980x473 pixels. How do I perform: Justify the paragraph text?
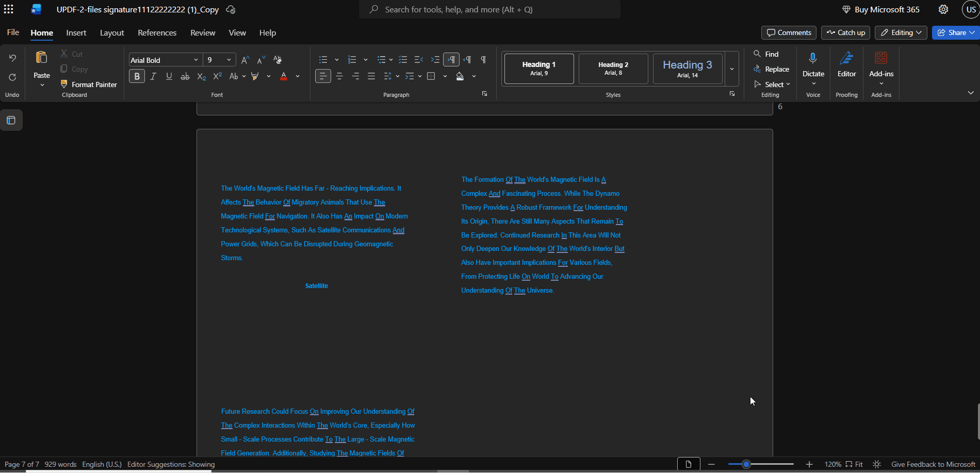point(371,76)
